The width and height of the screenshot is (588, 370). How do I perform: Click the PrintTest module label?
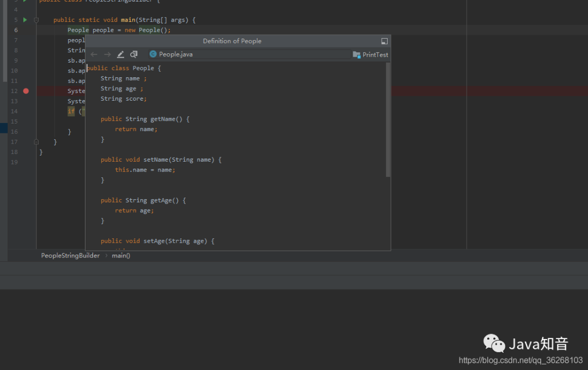[x=375, y=55]
